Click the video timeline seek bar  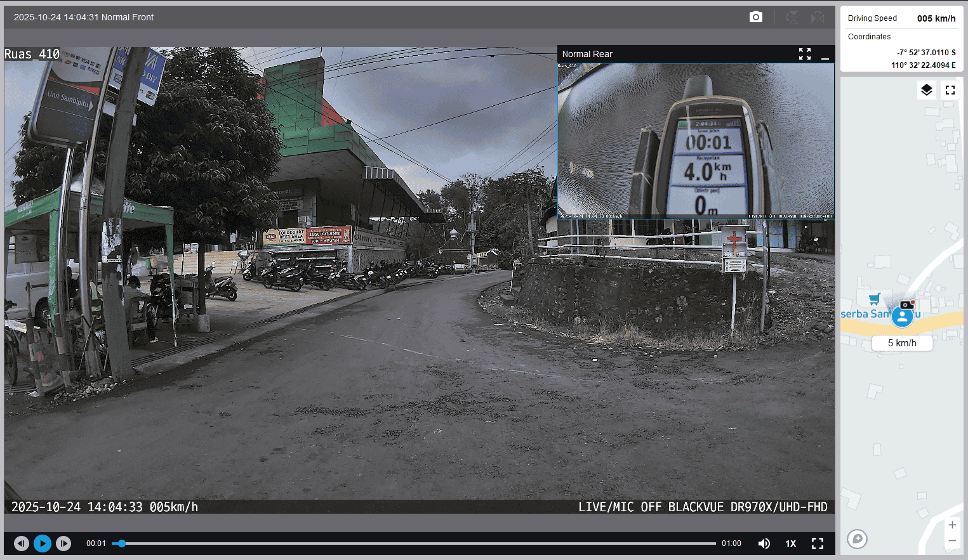click(x=414, y=544)
